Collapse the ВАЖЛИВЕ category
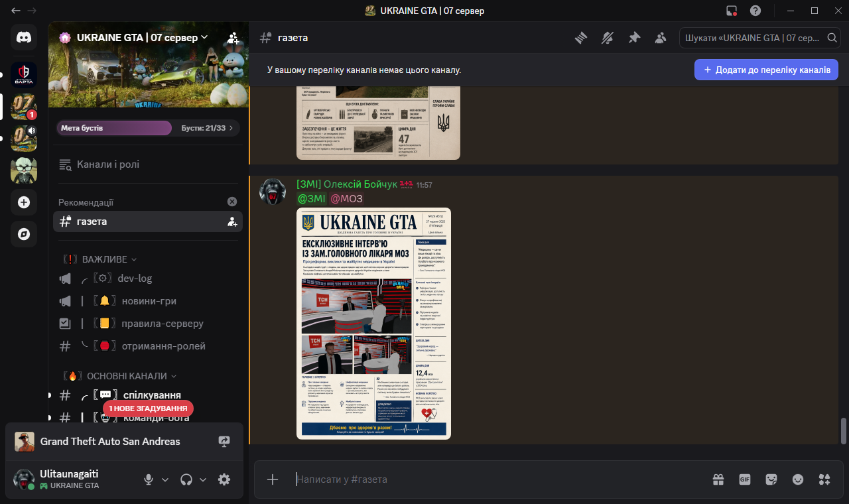The width and height of the screenshot is (849, 504). click(99, 259)
